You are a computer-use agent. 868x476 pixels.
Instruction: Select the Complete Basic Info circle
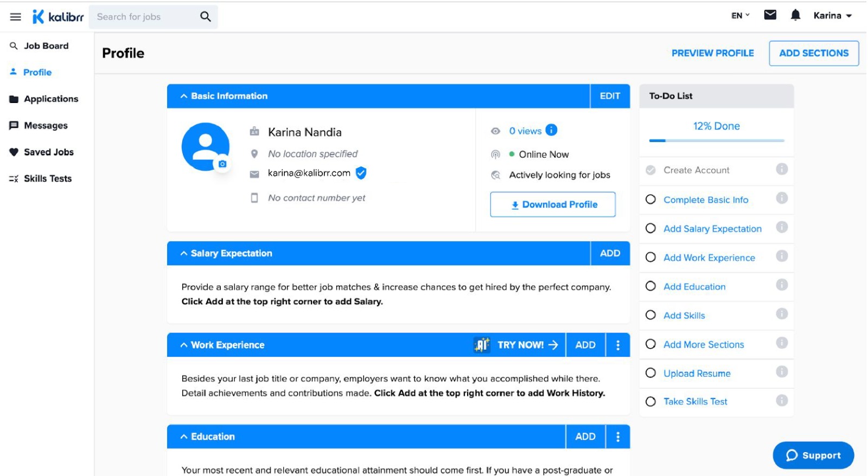650,200
